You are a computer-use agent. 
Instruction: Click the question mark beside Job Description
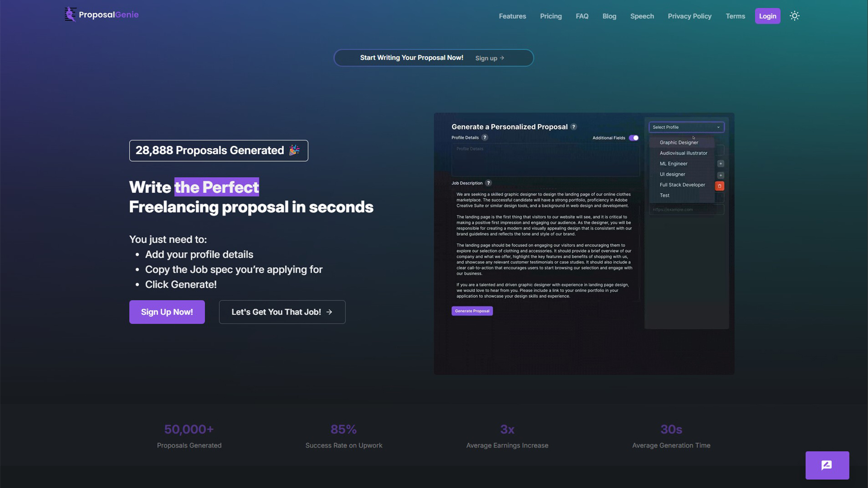click(x=488, y=183)
